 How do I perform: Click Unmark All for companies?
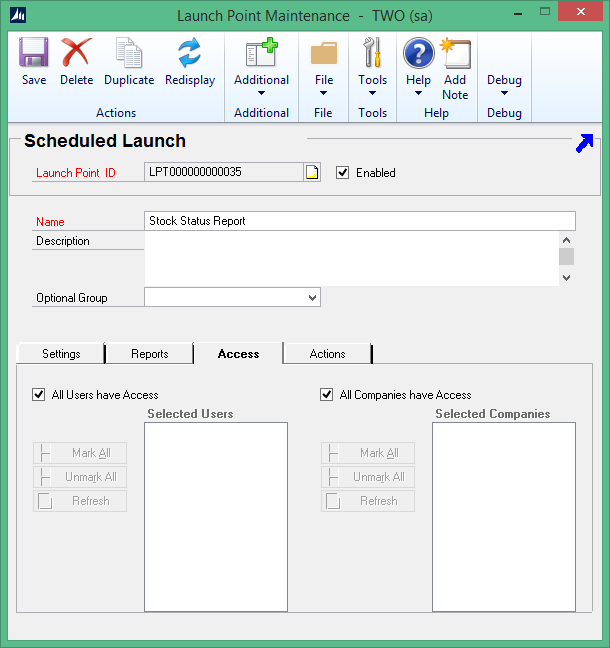pos(368,477)
